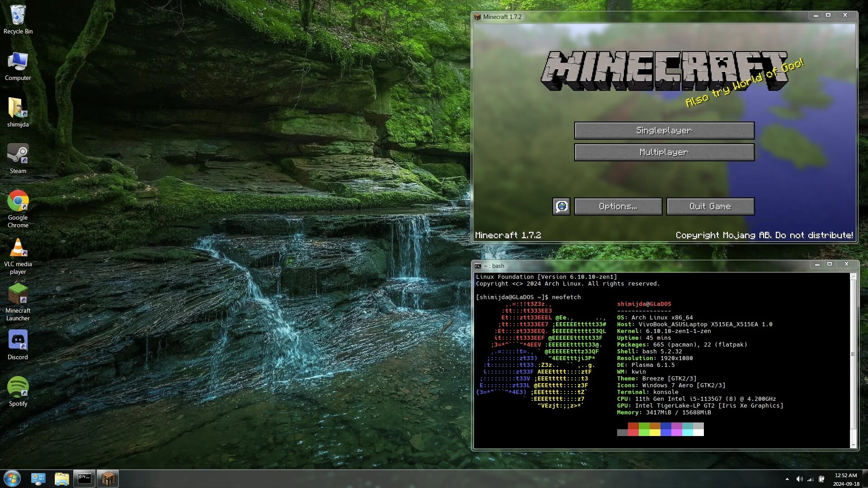Open the Recycle Bin desktop icon
Screen dimensions: 868x488
pos(18,19)
